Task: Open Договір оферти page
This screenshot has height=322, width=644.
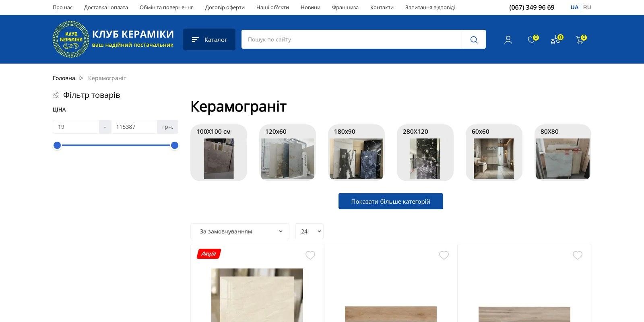Action: (225, 7)
